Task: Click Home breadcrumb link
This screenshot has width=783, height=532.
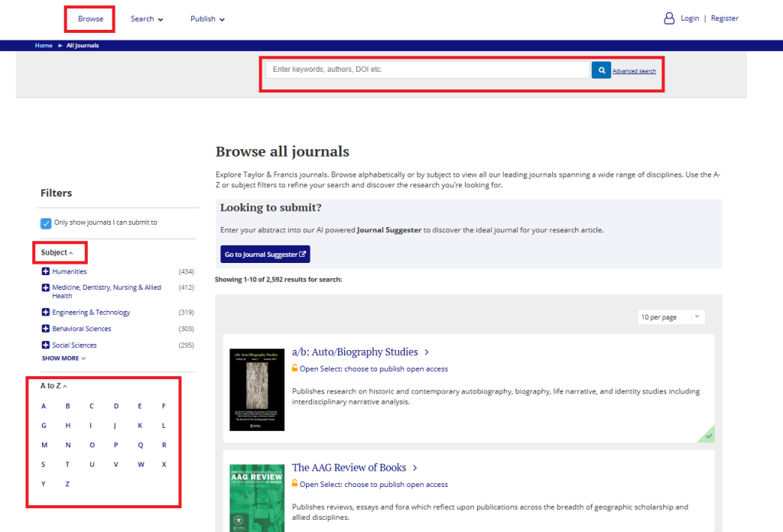Action: click(44, 46)
